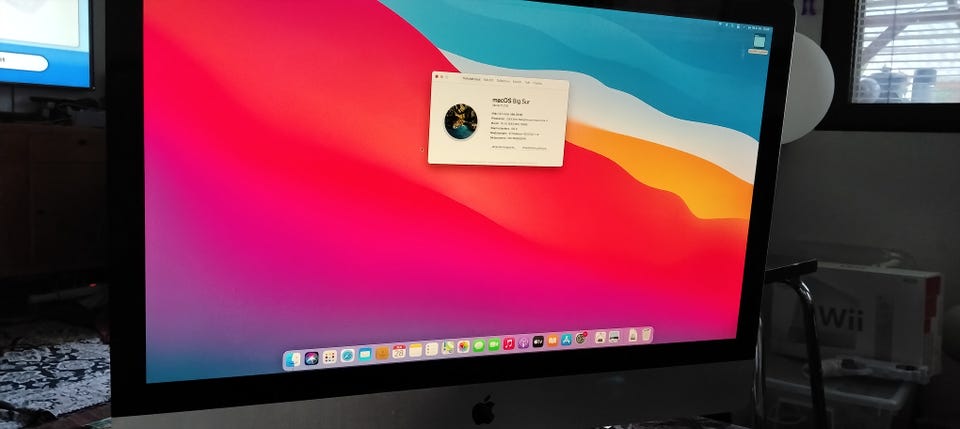Switch to Support tab in About This Mac
This screenshot has width=960, height=429.
(527, 83)
